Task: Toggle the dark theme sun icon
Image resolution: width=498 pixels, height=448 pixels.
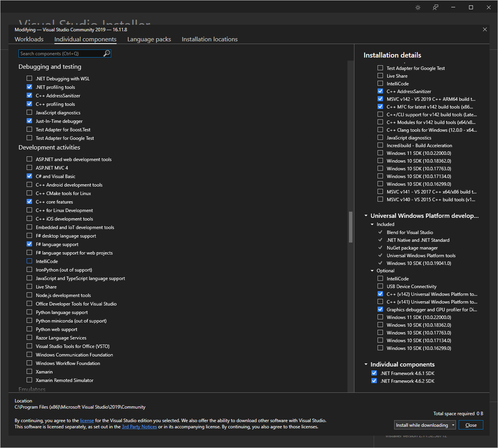Action: click(418, 7)
